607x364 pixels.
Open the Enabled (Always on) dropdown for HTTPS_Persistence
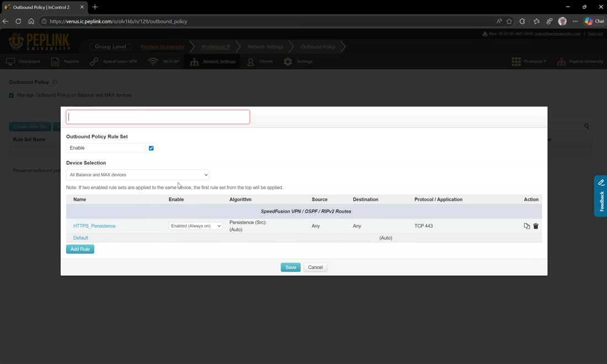tap(195, 226)
